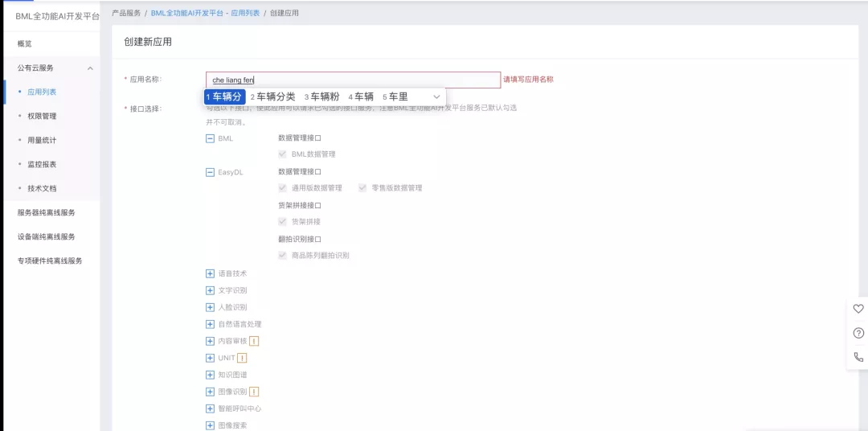868x431 pixels.
Task: Select 应用列表 in the sidebar
Action: pos(42,92)
